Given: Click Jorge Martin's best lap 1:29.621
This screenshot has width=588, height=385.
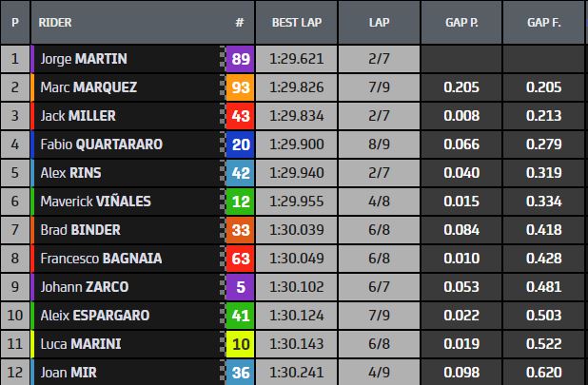Looking at the screenshot, I should click(297, 59).
